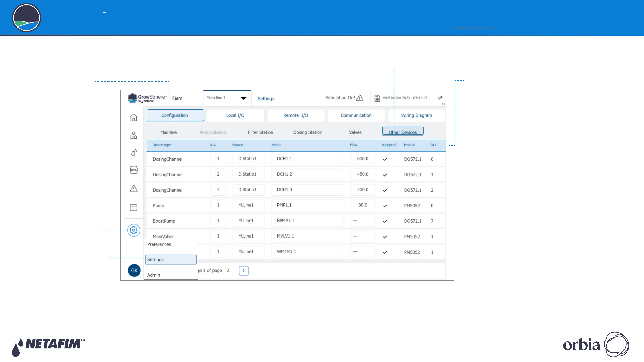This screenshot has width=644, height=362.
Task: Edit the MVLV1.1 name field
Action: point(307,236)
